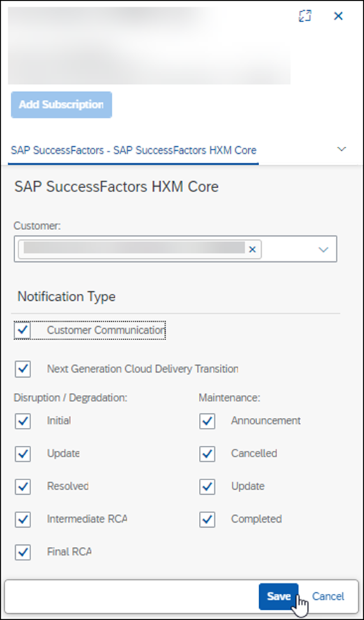Toggle the Intermediate RCA checkbox
The image size is (364, 620).
point(22,519)
